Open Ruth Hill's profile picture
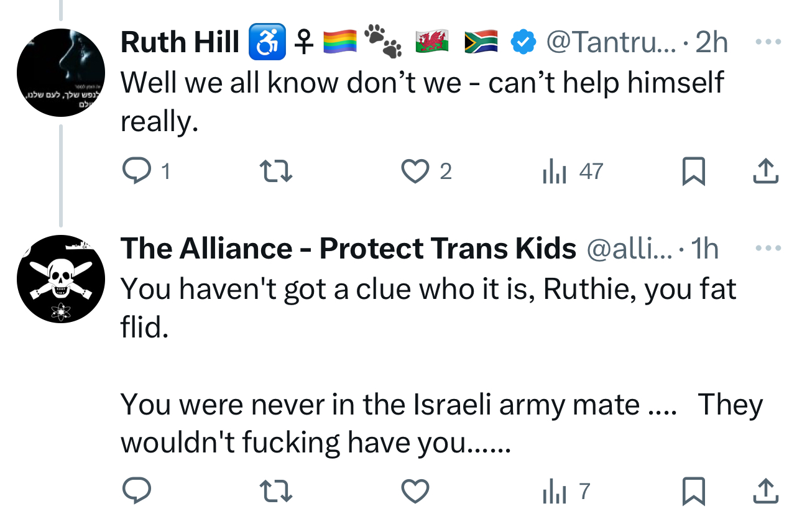Screen dimensions: 802x532 pos(60,72)
